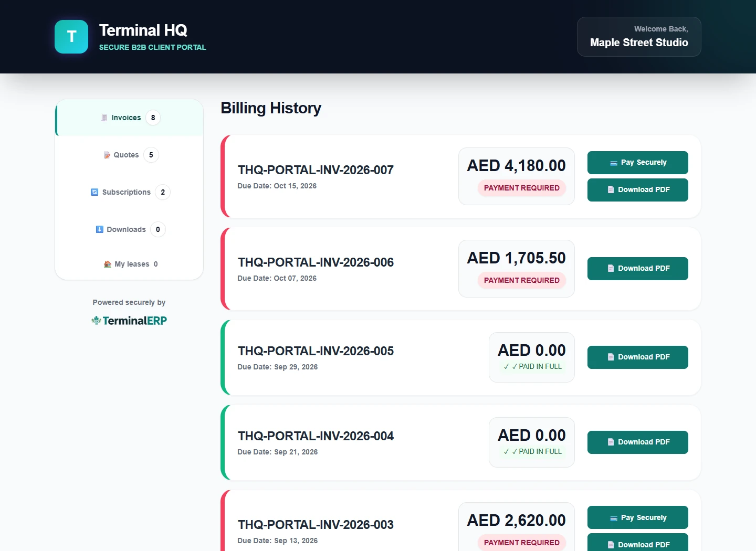The image size is (756, 551).
Task: Download PDF for invoice INV-2026-003
Action: [638, 543]
